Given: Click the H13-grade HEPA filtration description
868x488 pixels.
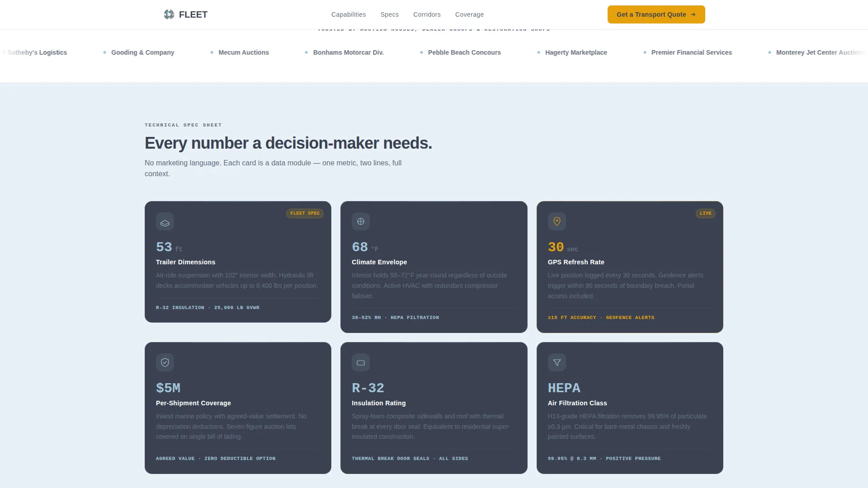Looking at the screenshot, I should [627, 427].
